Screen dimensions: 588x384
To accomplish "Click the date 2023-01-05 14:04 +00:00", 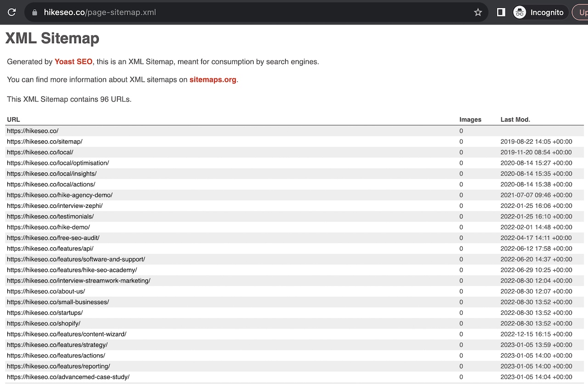I will 536,377.
